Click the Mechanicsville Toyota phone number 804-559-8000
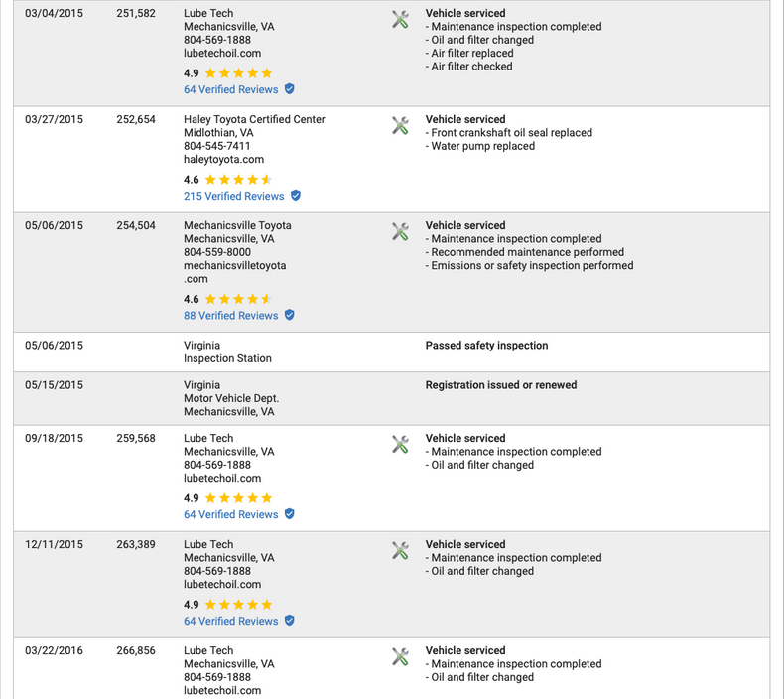The height and width of the screenshot is (699, 784). [x=217, y=252]
